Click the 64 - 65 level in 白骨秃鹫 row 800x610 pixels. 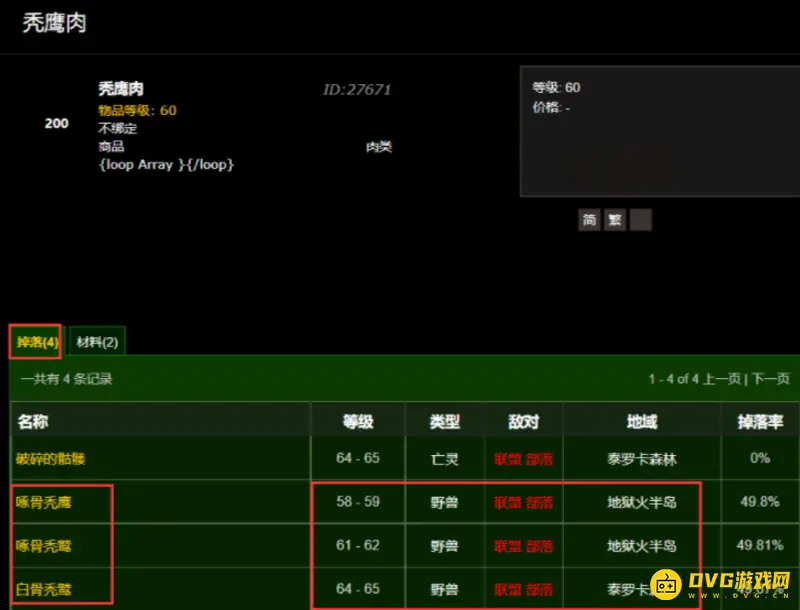click(358, 589)
